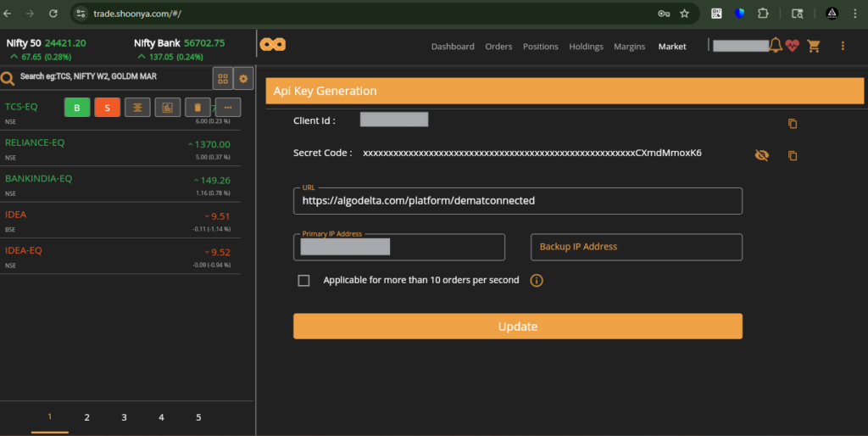Click the orange Sell button for TCS-EQ
This screenshot has height=436, width=868.
108,108
